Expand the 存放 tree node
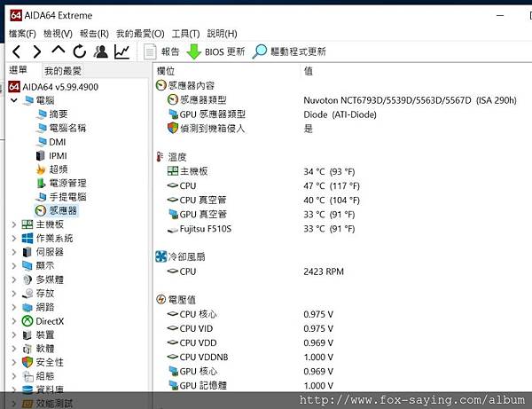The image size is (532, 409). pos(14,294)
